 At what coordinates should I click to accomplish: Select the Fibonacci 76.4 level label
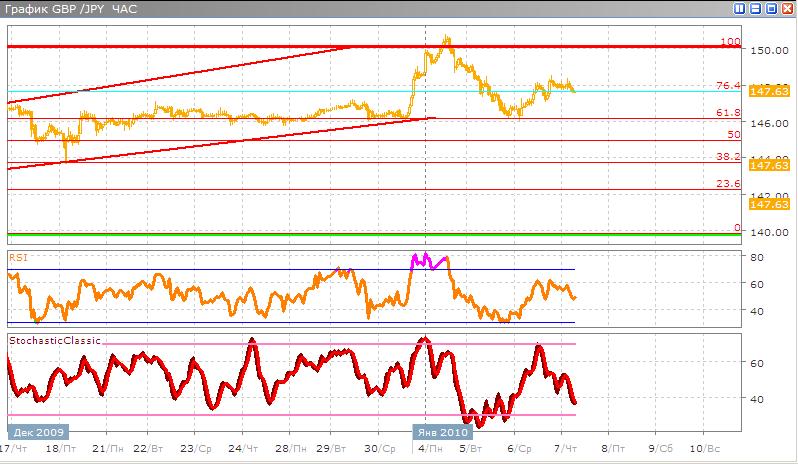click(729, 86)
